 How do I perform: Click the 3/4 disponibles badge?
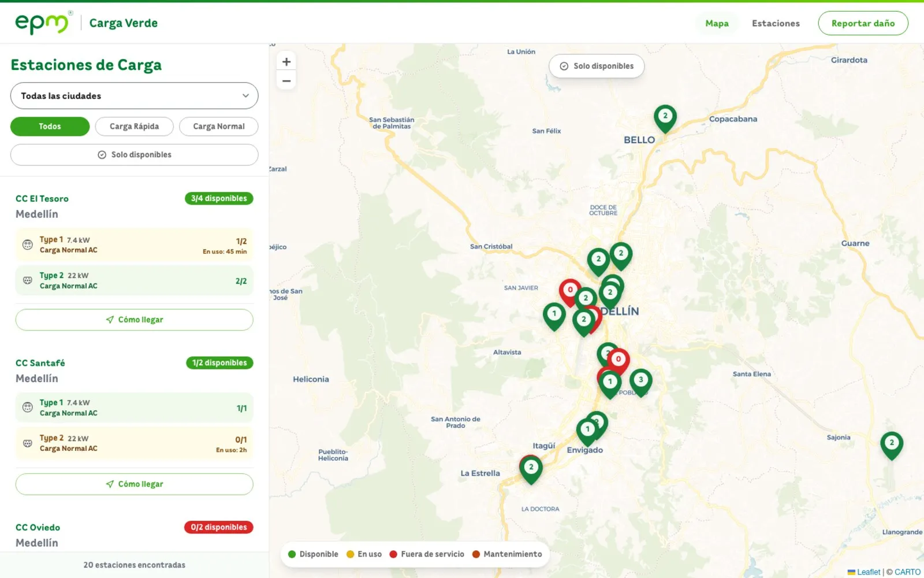click(x=219, y=198)
